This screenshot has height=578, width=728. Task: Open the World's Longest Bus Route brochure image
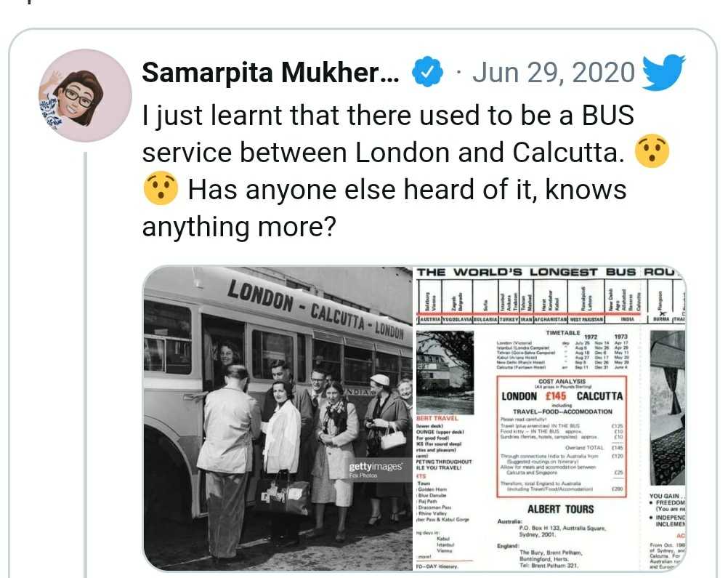pyautogui.click(x=550, y=418)
